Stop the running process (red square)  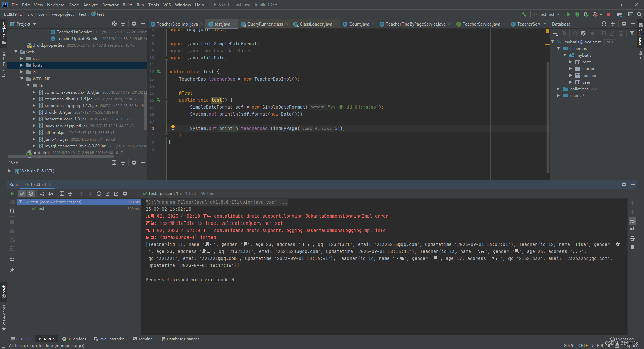(609, 14)
